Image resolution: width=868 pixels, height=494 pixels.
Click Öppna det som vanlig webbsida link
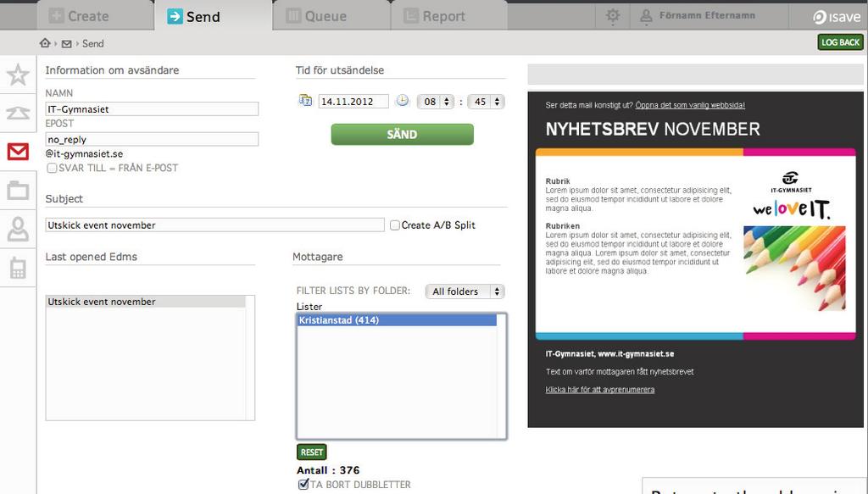point(690,105)
